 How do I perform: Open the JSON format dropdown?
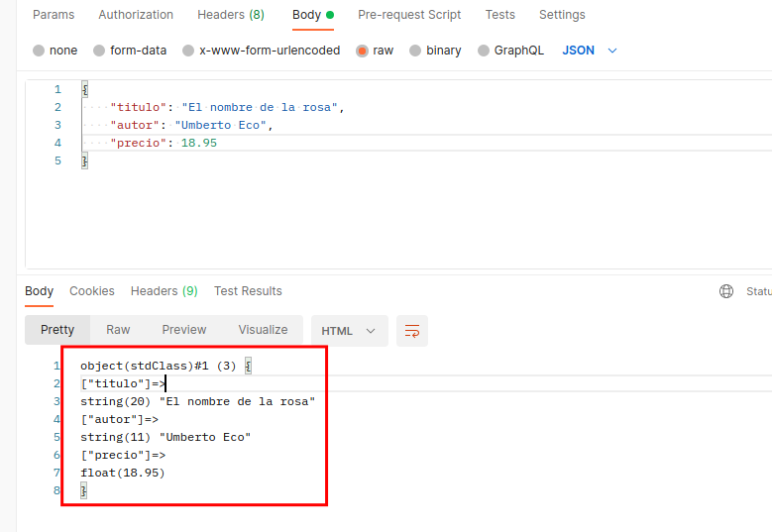click(590, 51)
